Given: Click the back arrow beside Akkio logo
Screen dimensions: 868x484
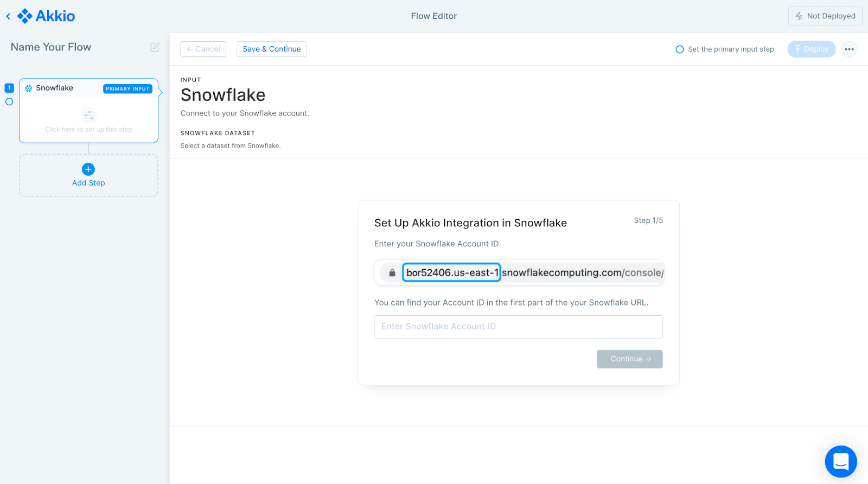Looking at the screenshot, I should click(x=8, y=16).
